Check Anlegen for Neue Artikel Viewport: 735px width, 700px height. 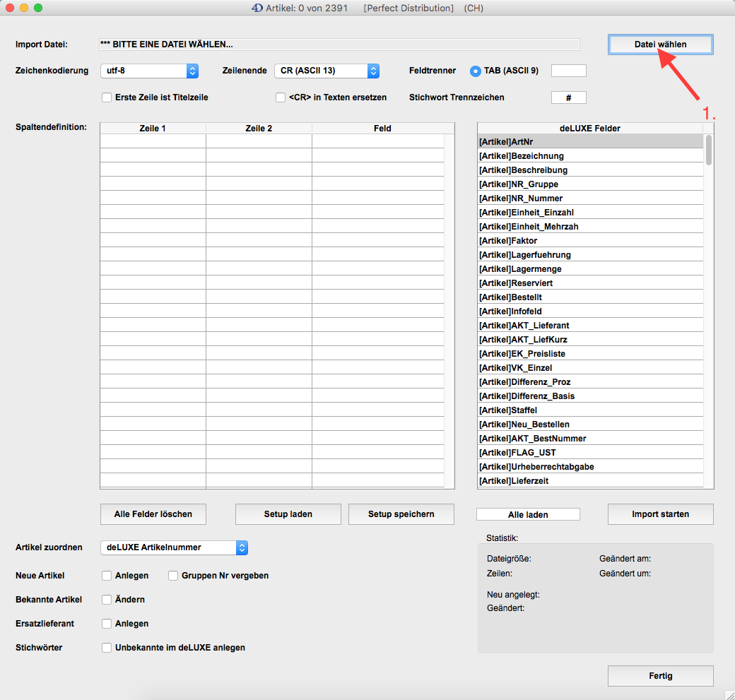(107, 576)
